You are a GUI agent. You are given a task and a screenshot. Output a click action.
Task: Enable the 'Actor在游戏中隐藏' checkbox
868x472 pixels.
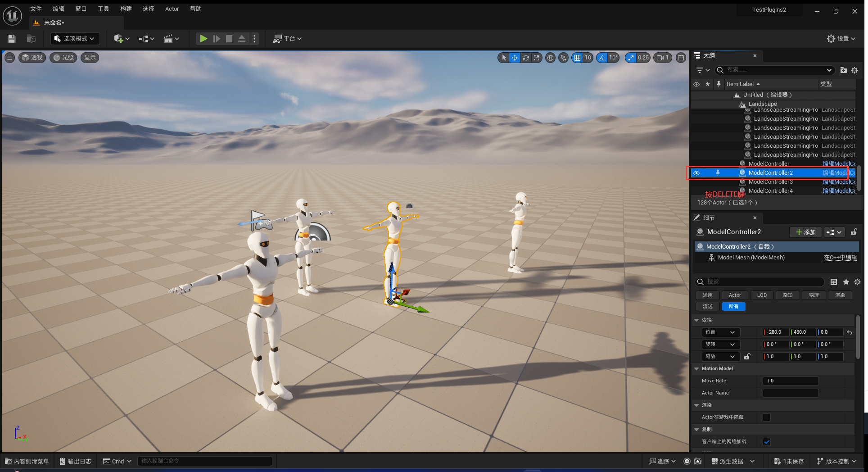coord(767,418)
